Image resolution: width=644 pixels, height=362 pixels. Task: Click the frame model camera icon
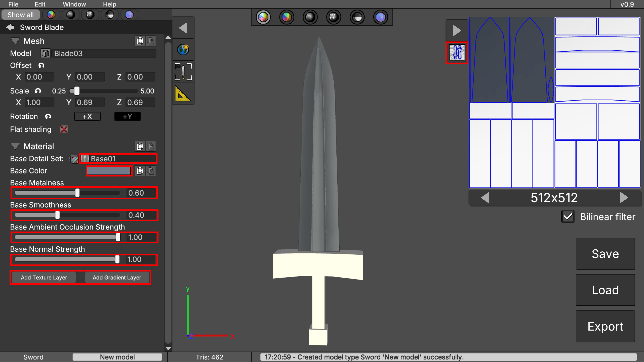click(x=183, y=71)
